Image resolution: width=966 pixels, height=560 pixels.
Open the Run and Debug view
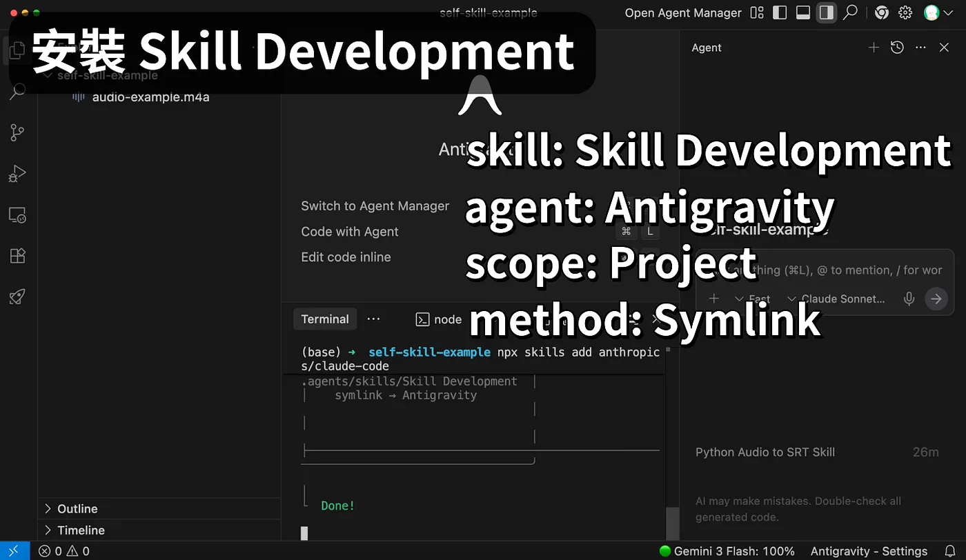tap(17, 174)
